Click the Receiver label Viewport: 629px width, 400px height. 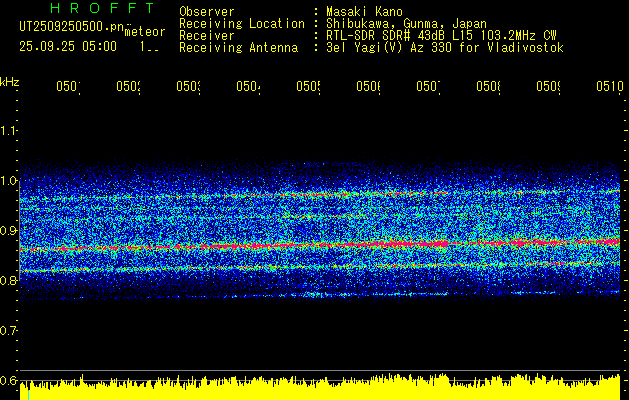click(207, 36)
